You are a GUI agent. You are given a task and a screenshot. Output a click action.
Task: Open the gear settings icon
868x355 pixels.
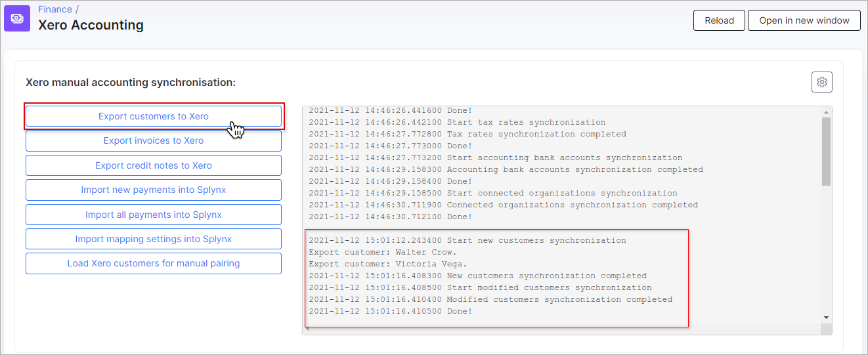tap(821, 83)
